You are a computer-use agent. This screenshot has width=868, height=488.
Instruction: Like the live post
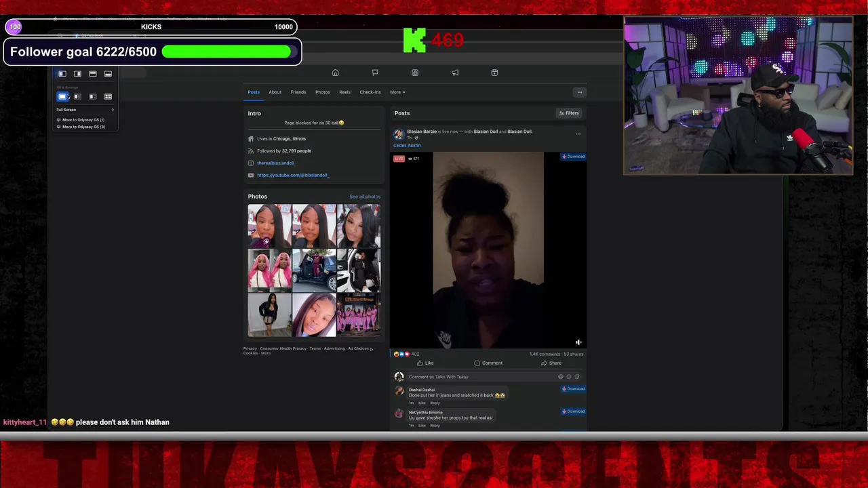click(x=425, y=363)
